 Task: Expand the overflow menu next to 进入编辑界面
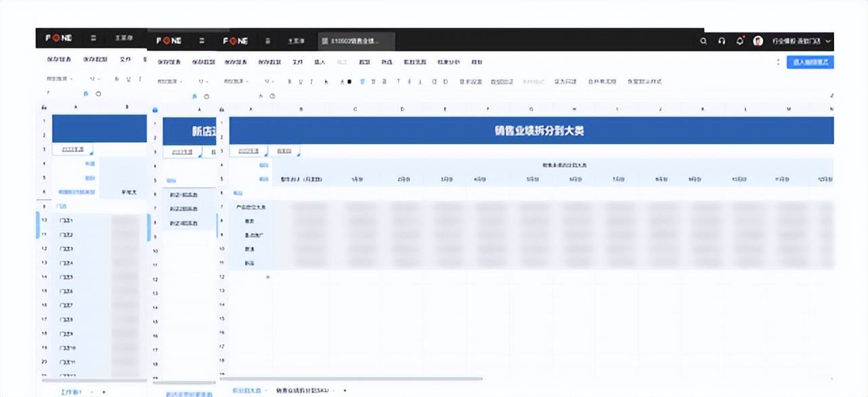[778, 62]
